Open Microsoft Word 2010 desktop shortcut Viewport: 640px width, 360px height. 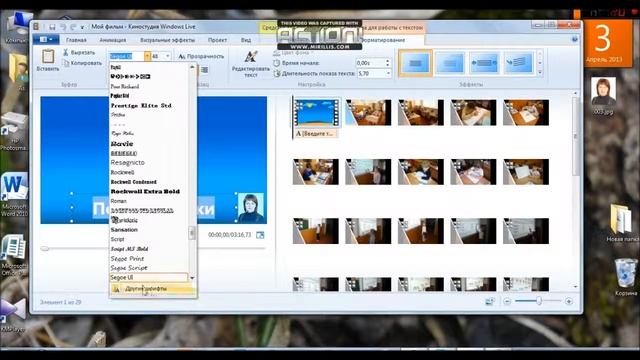tap(14, 194)
